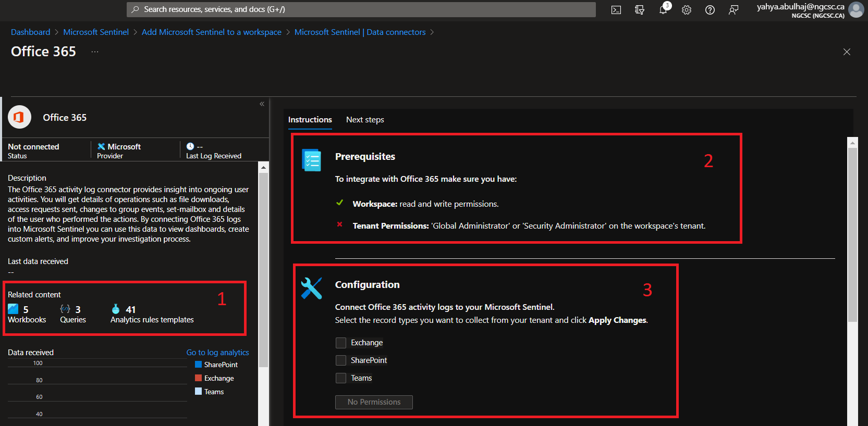Open the notifications bell

pos(663,10)
